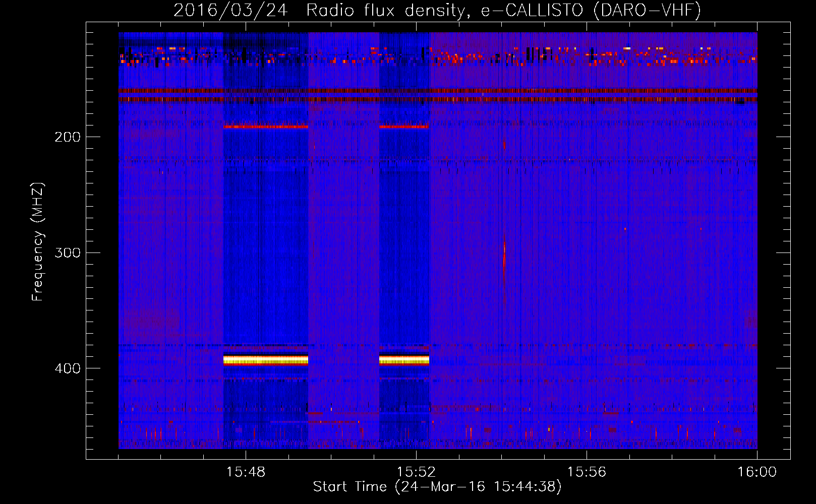Click the 15:48 time tick label

click(x=246, y=472)
